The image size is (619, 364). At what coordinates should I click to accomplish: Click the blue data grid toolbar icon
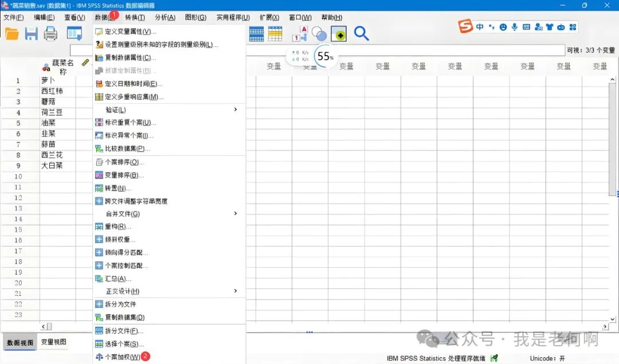point(257,34)
